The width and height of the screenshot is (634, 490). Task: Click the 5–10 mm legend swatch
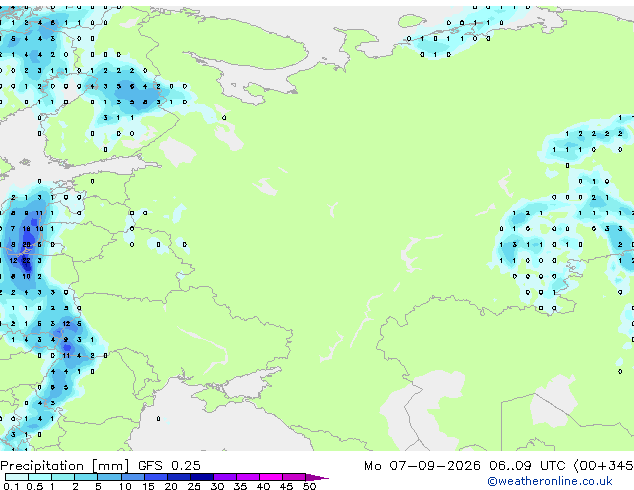coord(109,477)
